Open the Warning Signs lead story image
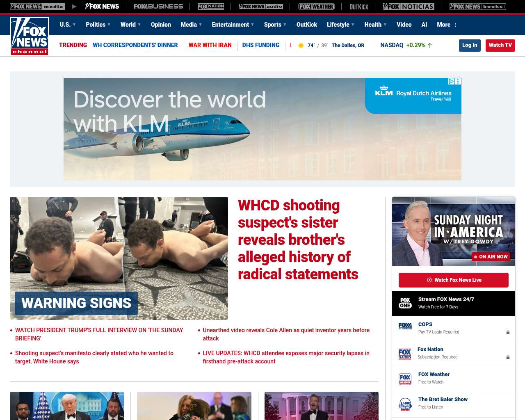The width and height of the screenshot is (525, 420). 119,258
